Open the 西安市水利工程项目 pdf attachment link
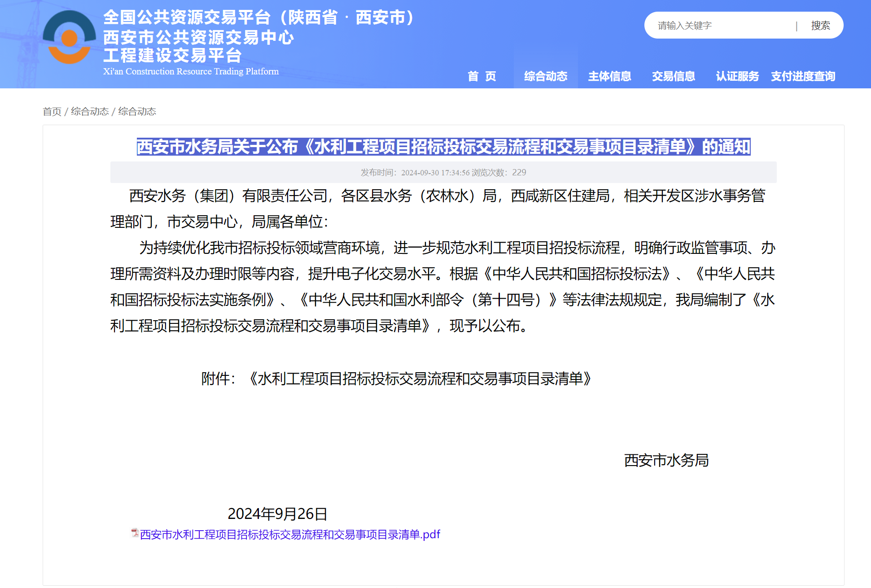The image size is (871, 588). coord(290,535)
